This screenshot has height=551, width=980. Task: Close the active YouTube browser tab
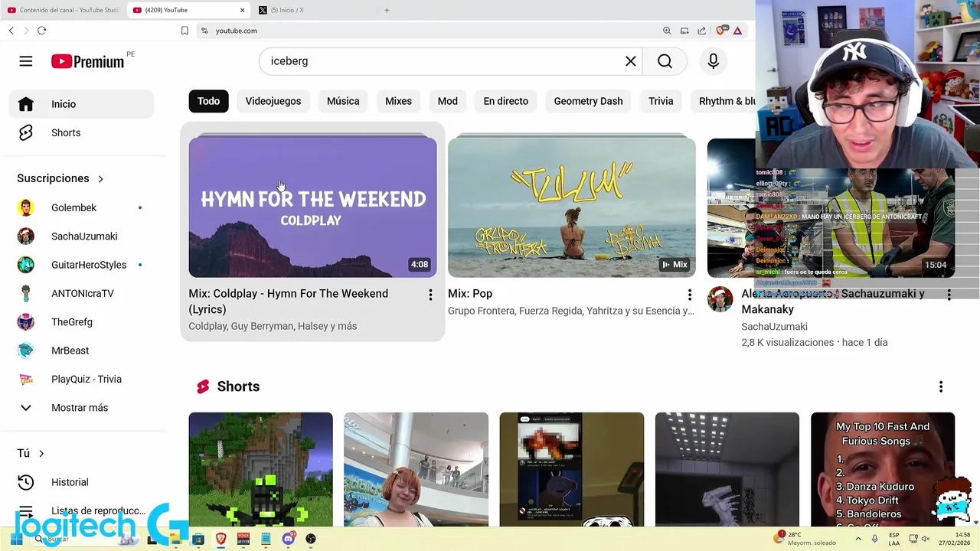(243, 10)
